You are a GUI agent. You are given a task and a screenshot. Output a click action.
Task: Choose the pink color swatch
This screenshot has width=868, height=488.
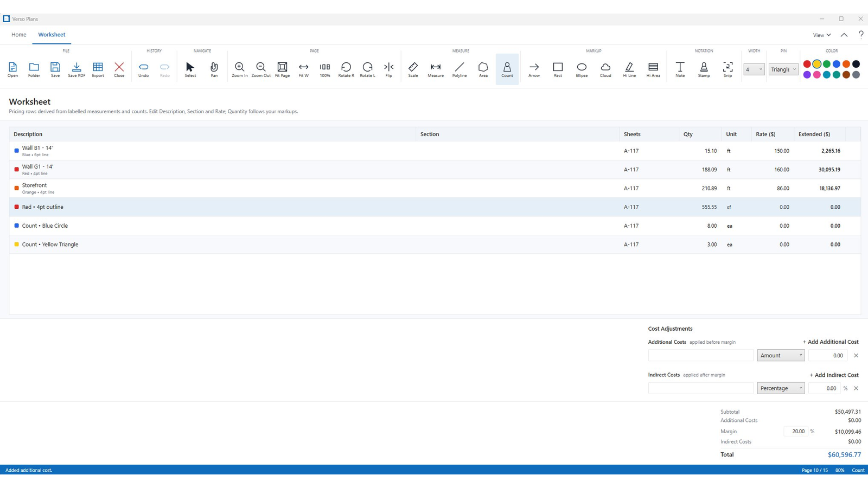pos(817,75)
